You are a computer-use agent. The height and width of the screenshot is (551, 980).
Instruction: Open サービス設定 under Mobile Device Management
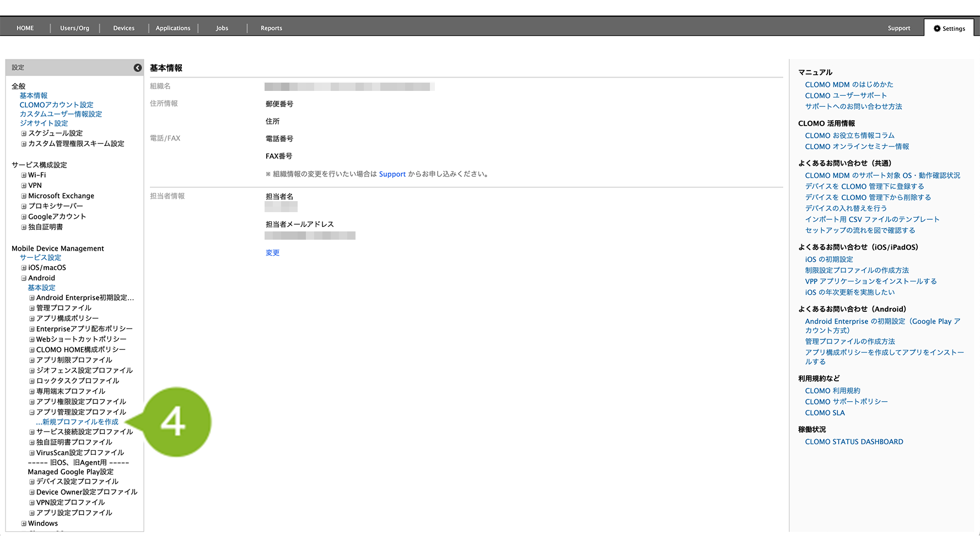coord(41,258)
